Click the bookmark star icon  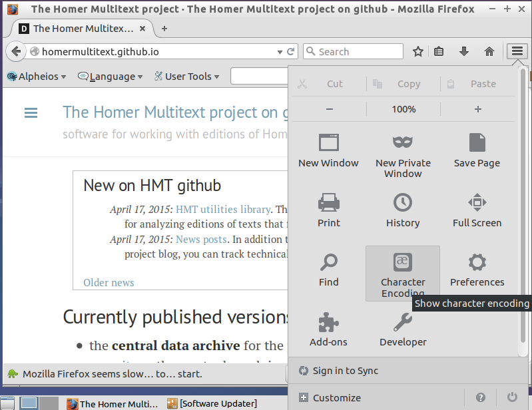click(418, 51)
